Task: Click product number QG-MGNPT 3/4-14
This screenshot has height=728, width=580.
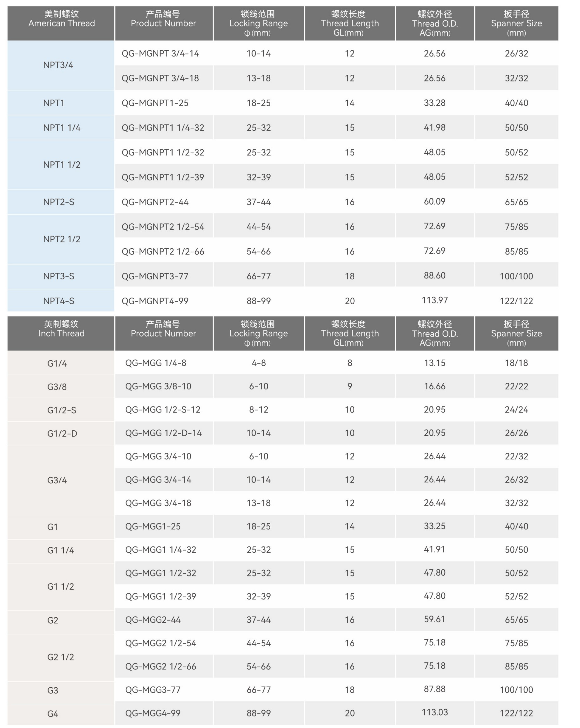Action: 160,53
